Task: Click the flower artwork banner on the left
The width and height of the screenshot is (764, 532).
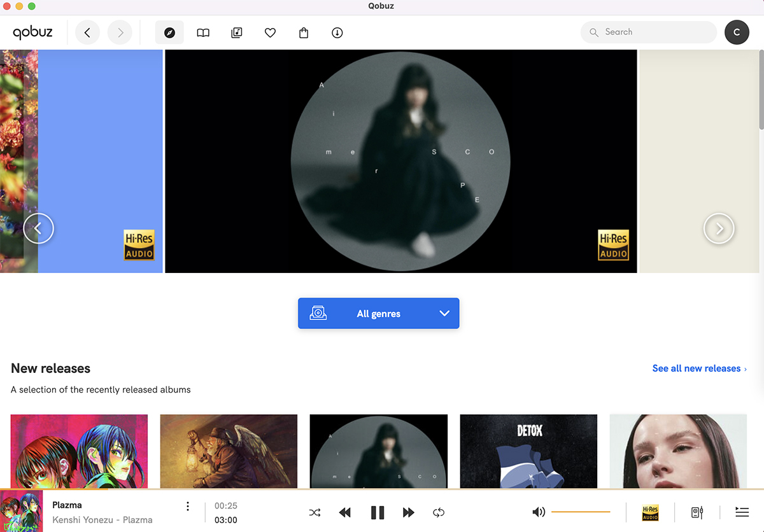Action: tap(19, 161)
